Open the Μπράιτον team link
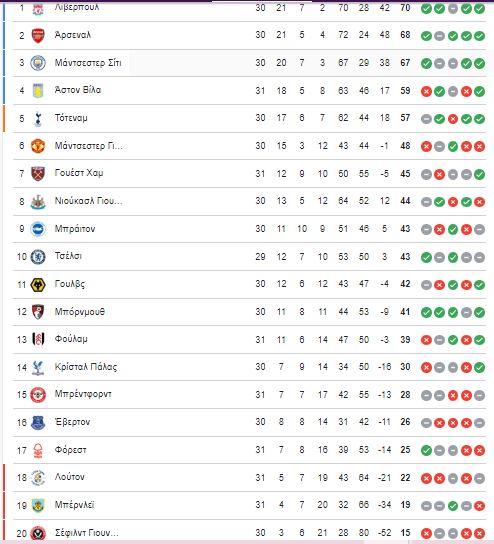 [x=75, y=229]
